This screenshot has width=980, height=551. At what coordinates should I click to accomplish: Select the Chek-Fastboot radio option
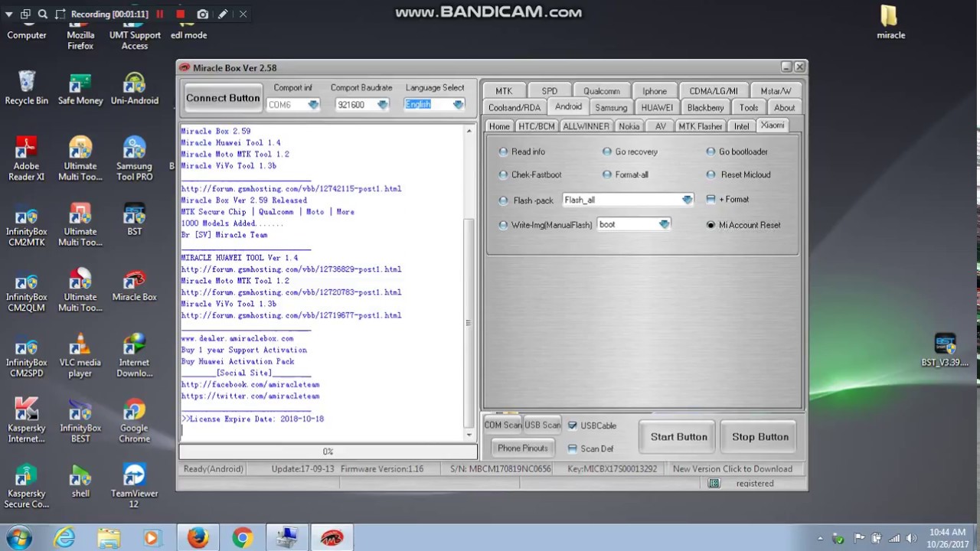(503, 174)
